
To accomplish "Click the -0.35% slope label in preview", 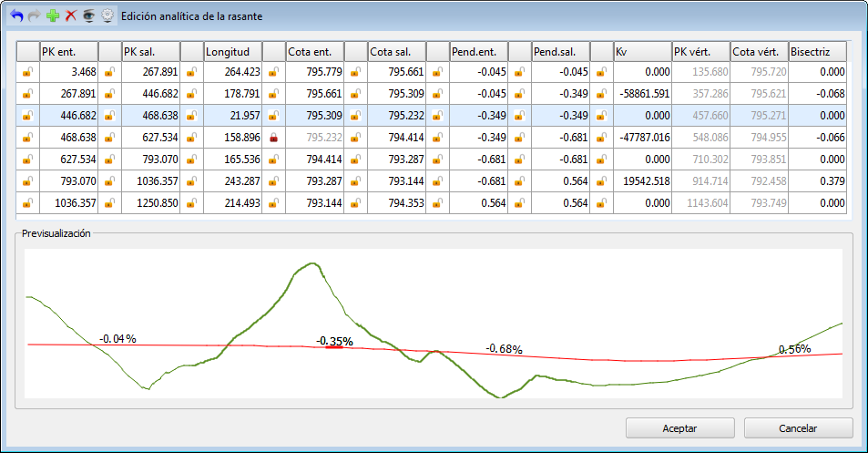I will (x=334, y=341).
